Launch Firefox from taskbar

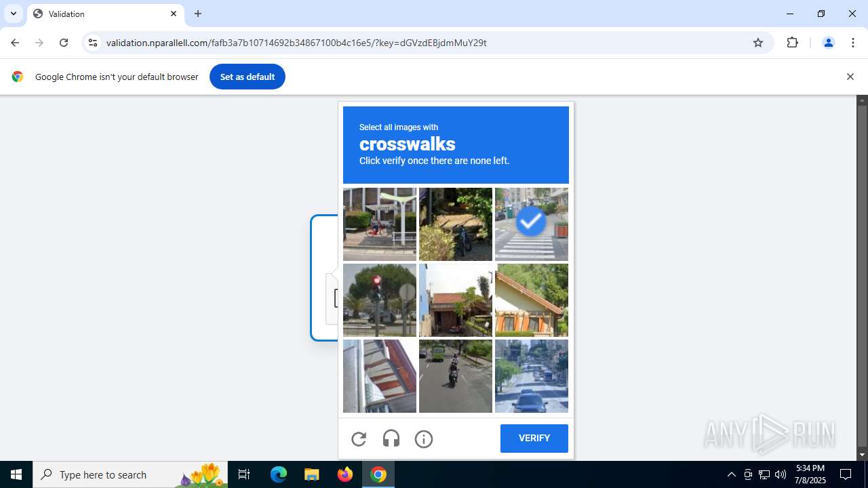(x=345, y=474)
